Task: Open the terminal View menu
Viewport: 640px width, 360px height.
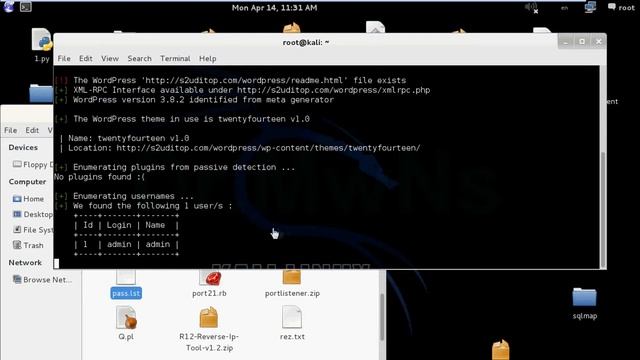Action: (x=110, y=58)
